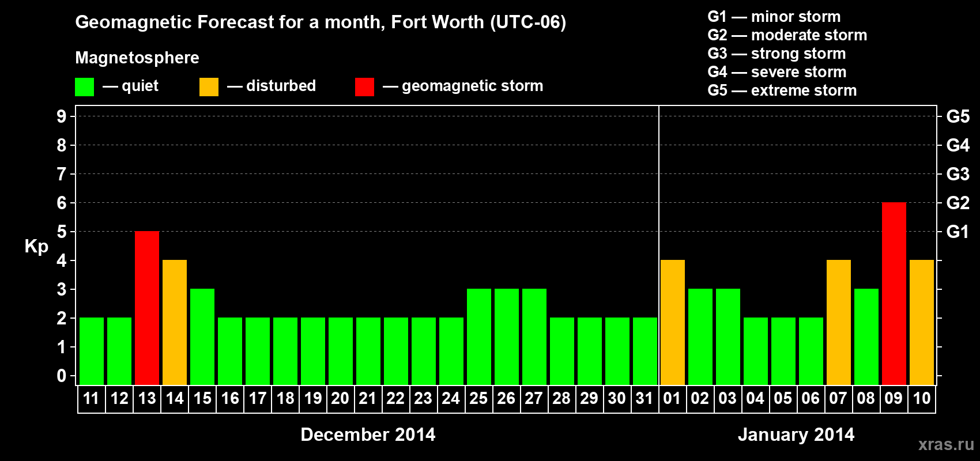
Task: Click the Kp value 5 axis label
Action: (62, 232)
